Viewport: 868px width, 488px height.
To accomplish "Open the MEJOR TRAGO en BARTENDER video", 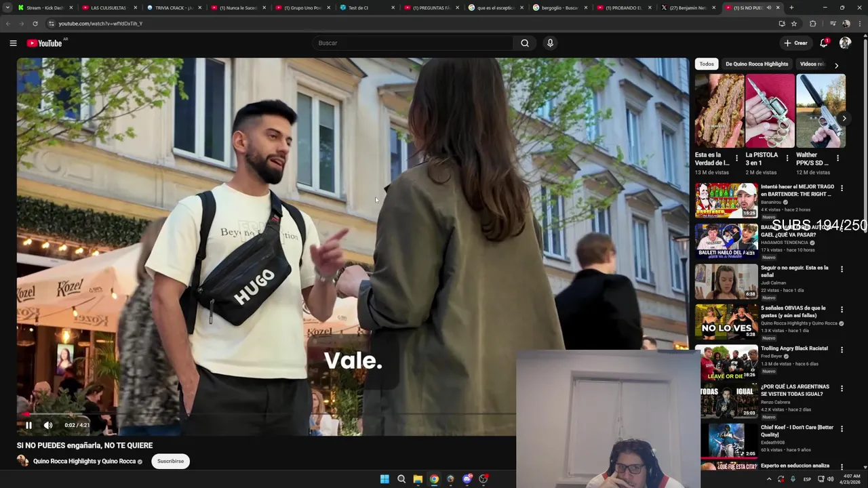I will [726, 200].
